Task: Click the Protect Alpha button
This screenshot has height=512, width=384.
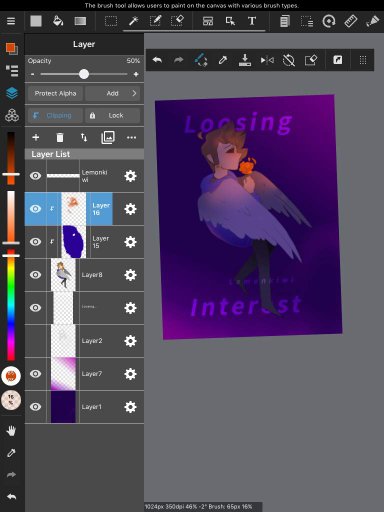Action: 55,93
